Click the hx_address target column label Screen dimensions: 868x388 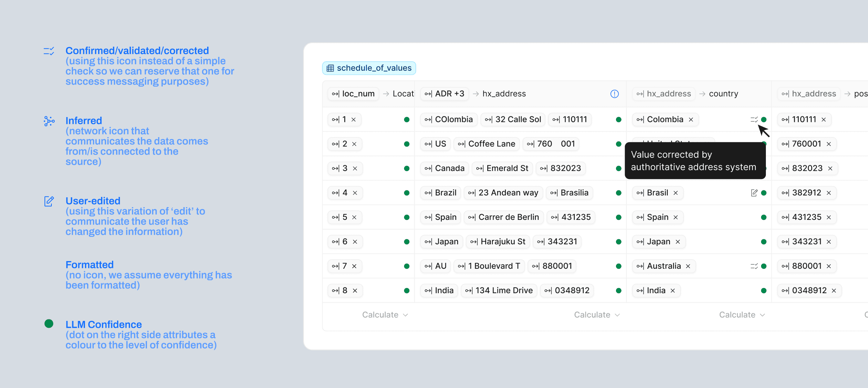[504, 94]
